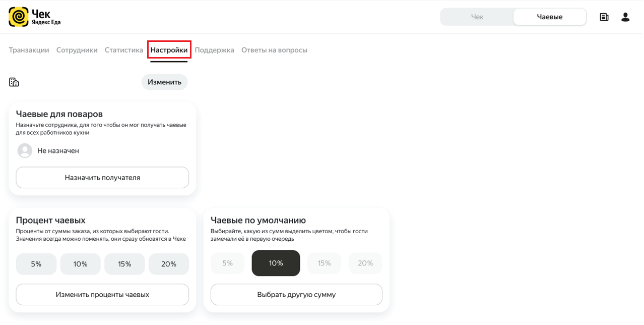This screenshot has width=644, height=325.
Task: Open the Статистика tab
Action: click(124, 50)
